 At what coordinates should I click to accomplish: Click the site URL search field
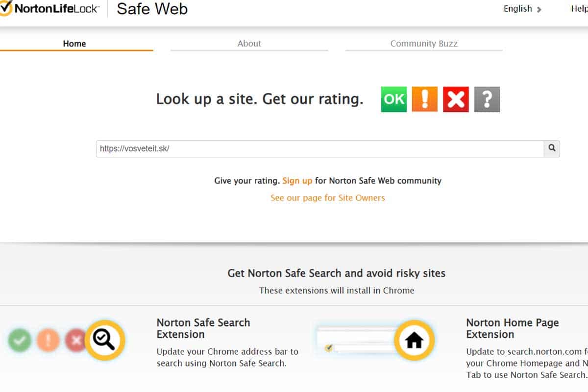click(320, 148)
